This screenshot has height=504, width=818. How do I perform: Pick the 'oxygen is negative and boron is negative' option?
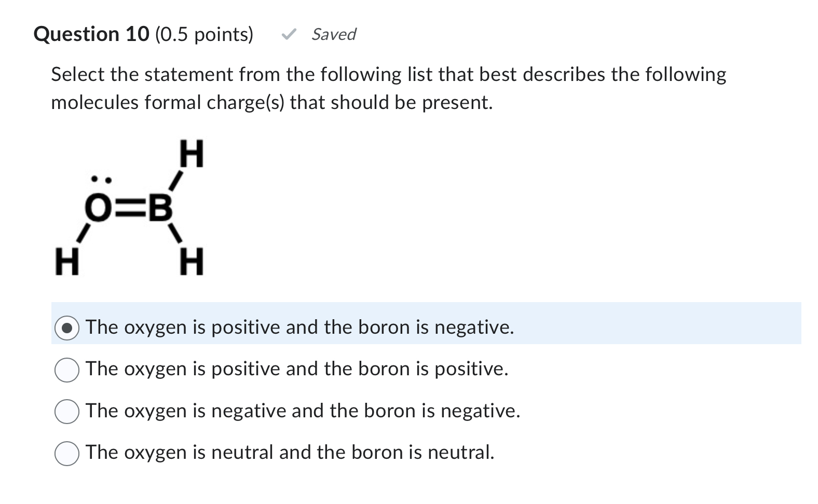[66, 411]
